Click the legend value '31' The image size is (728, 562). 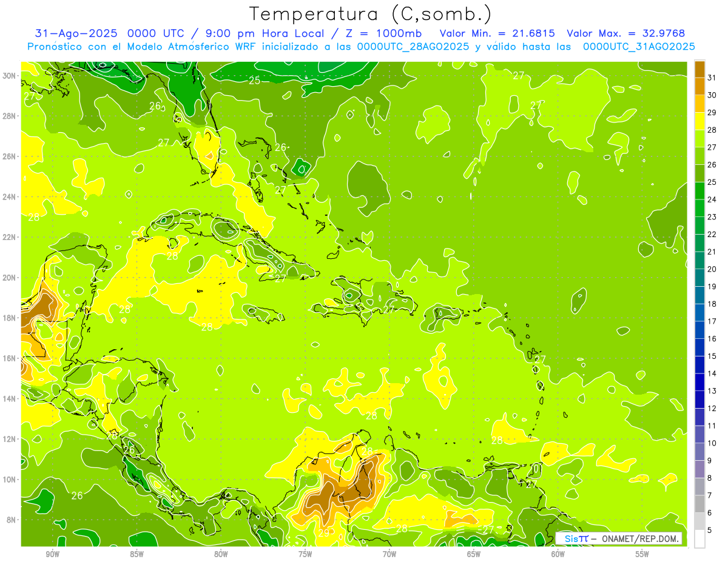(712, 78)
